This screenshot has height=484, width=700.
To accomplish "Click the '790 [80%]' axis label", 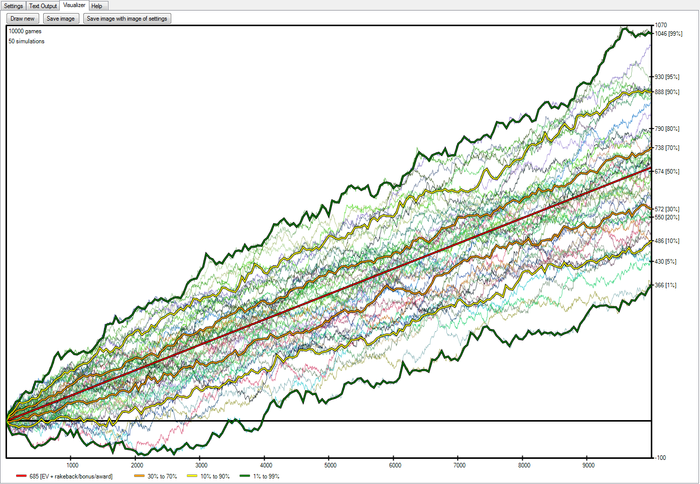I will click(x=667, y=129).
